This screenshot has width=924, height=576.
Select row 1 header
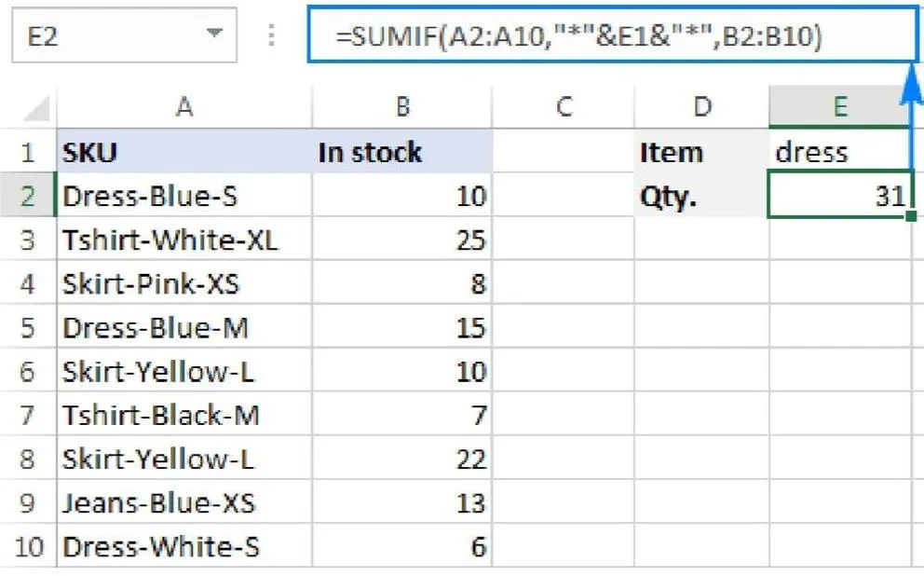tap(28, 152)
